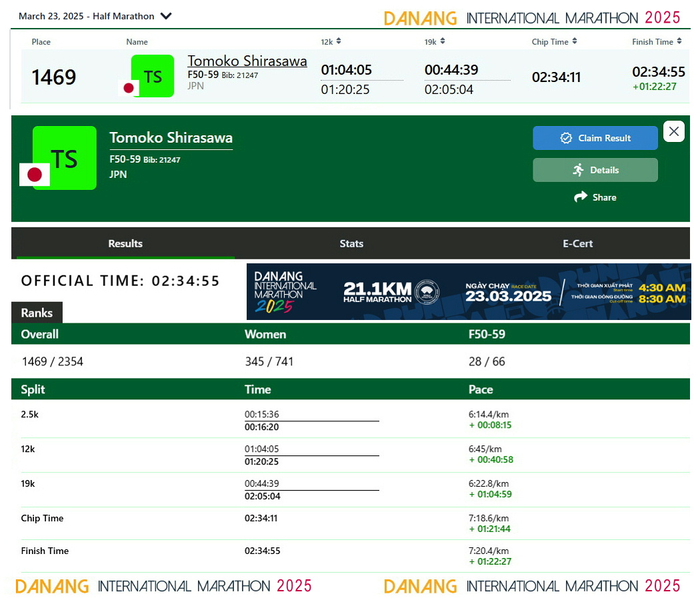Click the large TS avatar in the green panel
The width and height of the screenshot is (700, 600).
(64, 158)
